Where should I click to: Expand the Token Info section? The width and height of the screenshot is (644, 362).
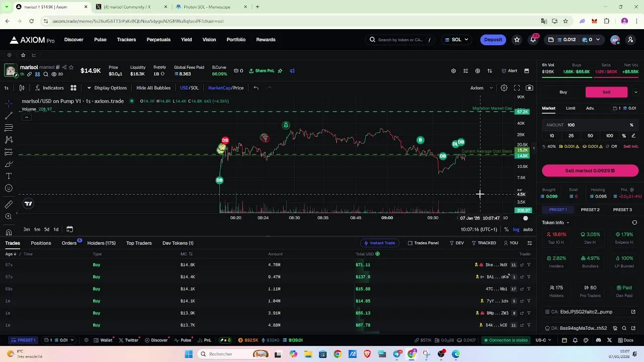coord(555,223)
